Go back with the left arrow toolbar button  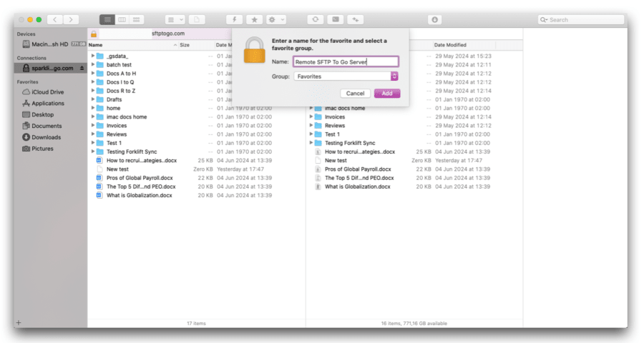(x=55, y=19)
